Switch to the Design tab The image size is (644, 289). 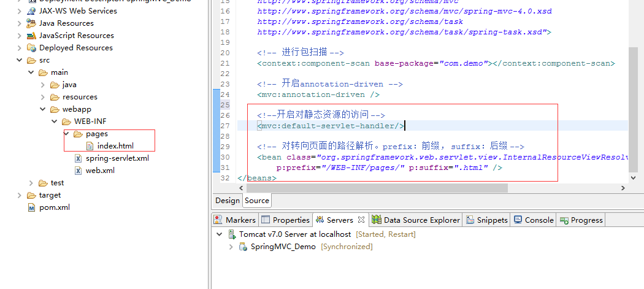point(228,200)
